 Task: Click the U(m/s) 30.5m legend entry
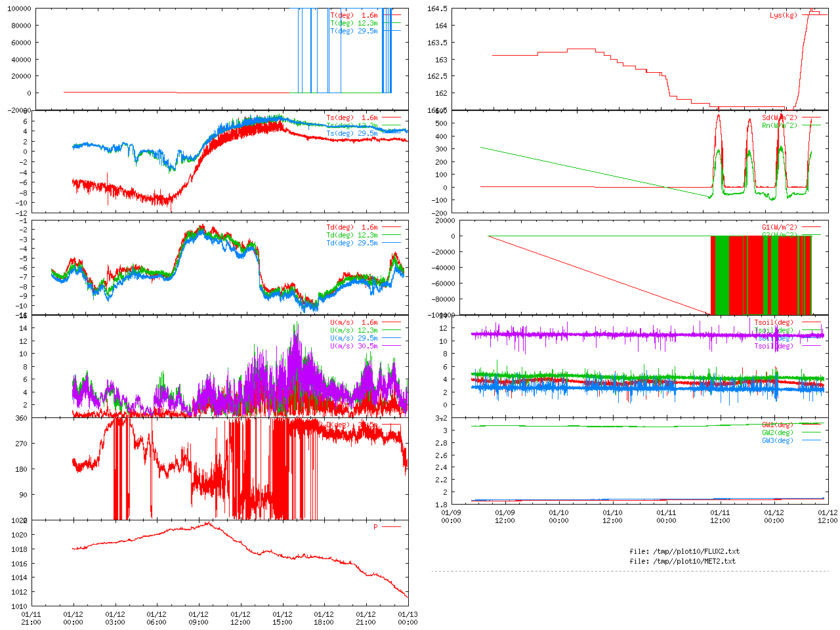click(354, 346)
